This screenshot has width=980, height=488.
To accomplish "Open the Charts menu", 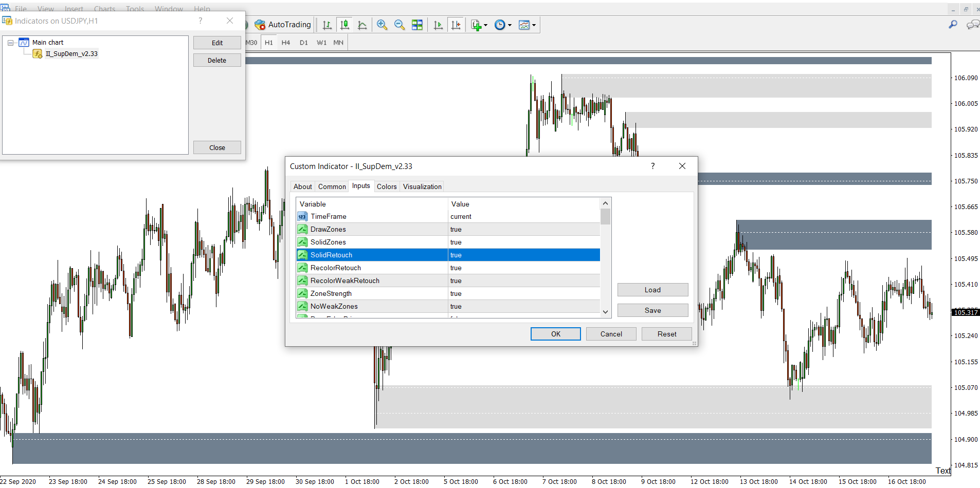I will (x=104, y=9).
